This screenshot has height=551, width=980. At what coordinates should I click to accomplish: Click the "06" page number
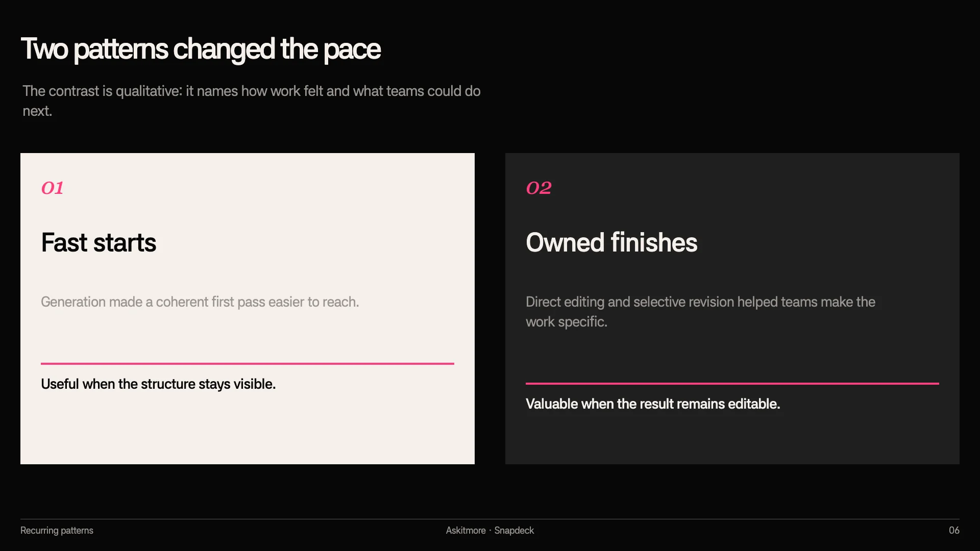954,531
